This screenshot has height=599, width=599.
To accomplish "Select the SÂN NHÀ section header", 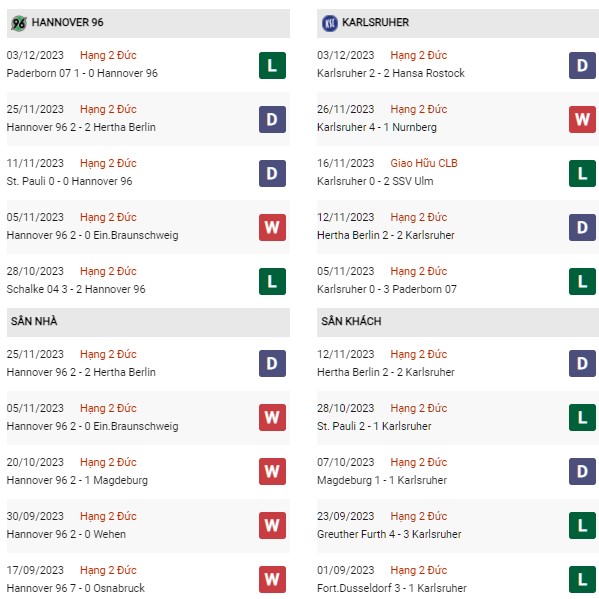I will [x=148, y=322].
